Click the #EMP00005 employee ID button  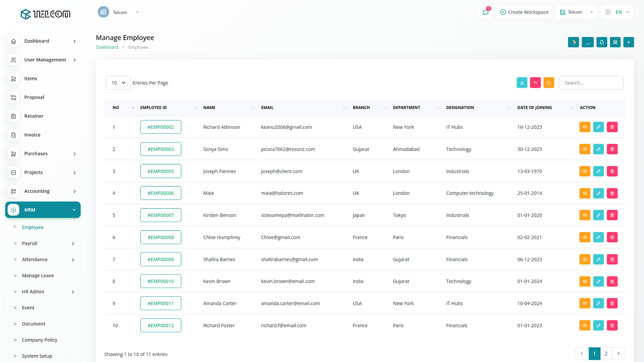(161, 171)
